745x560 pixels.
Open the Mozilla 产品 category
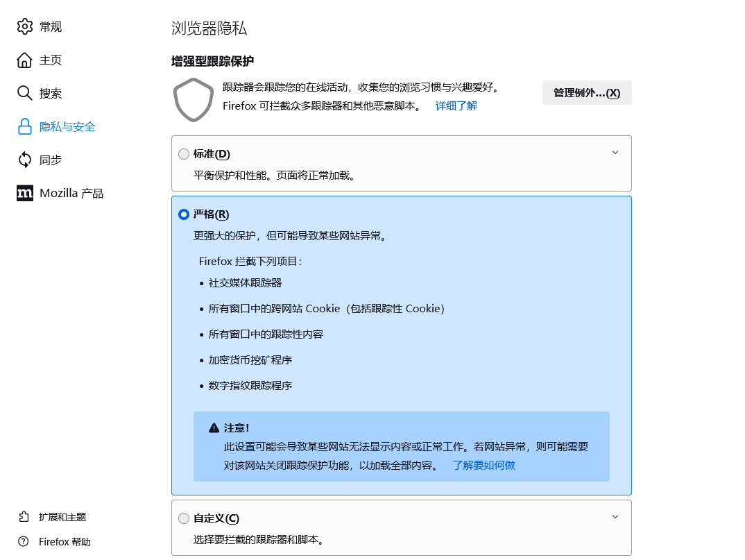[71, 193]
